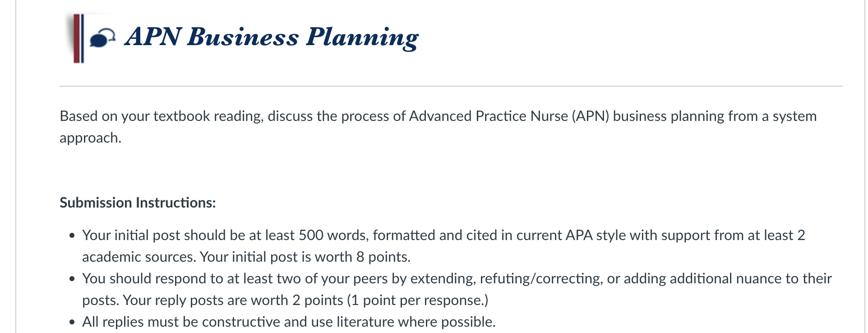Click the second bullet point marker
Image resolution: width=868 pixels, height=333 pixels.
tap(72, 279)
